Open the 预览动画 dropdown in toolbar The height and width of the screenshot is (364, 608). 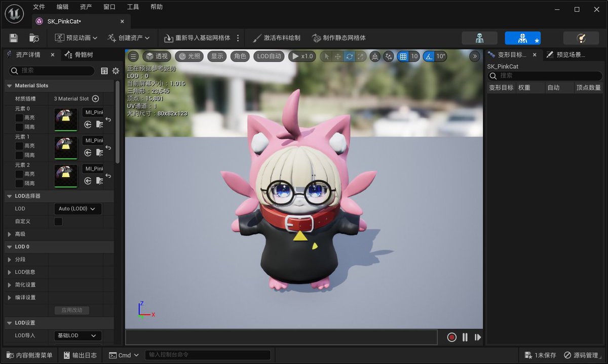[76, 38]
